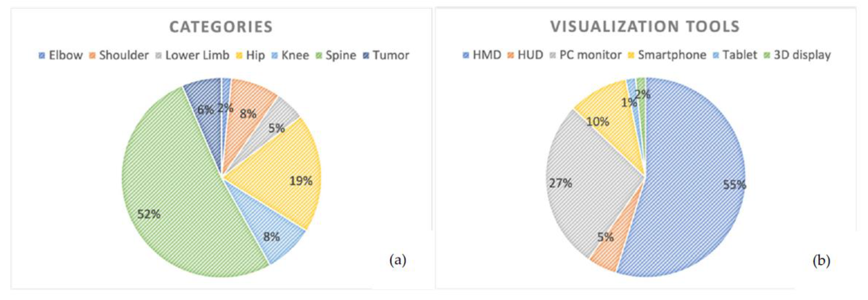
Task: Click the HUD legend label
Action: coord(531,55)
